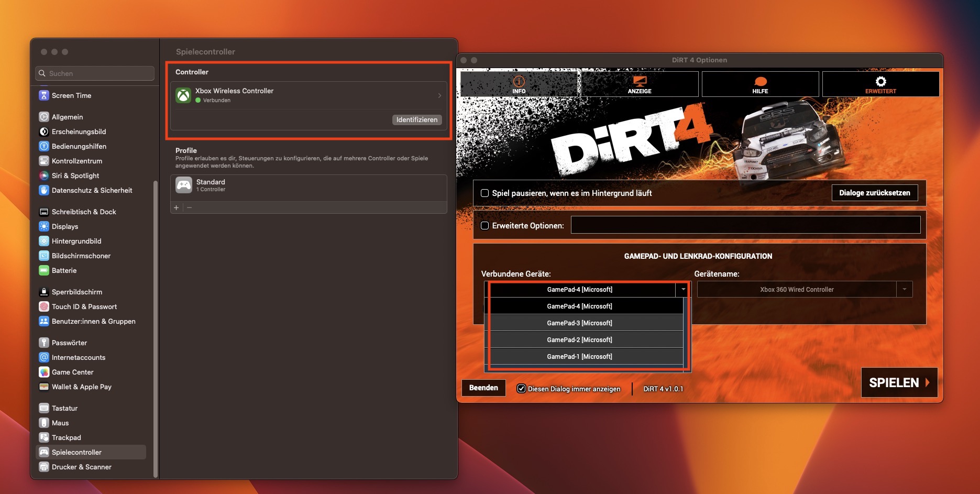This screenshot has width=980, height=494.
Task: Select Spielecontroller in the settings sidebar
Action: [91, 452]
